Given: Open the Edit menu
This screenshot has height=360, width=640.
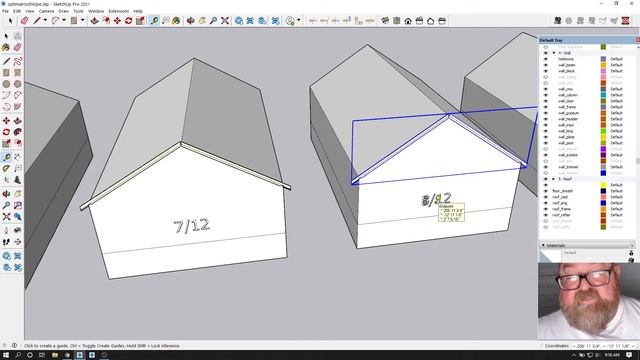Looking at the screenshot, I should (x=17, y=11).
